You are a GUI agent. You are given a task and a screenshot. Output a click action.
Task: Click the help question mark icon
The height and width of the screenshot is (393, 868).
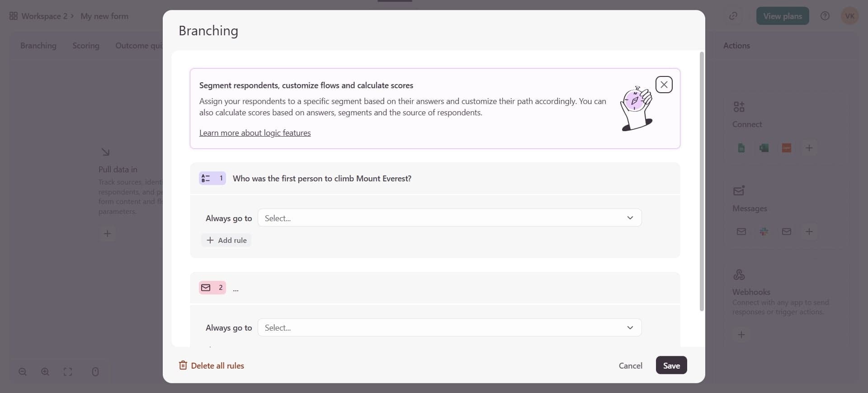point(825,16)
